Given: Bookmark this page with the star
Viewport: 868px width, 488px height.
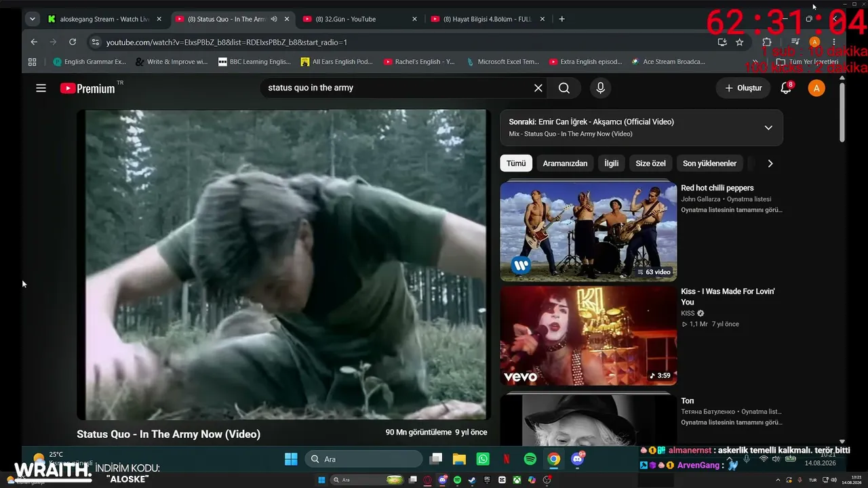Looking at the screenshot, I should tap(739, 42).
